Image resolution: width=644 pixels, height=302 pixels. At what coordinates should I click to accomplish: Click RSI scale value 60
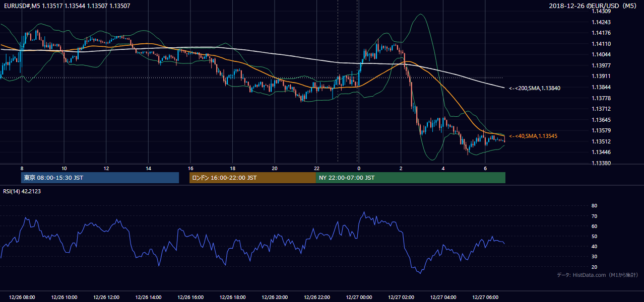tap(594, 226)
